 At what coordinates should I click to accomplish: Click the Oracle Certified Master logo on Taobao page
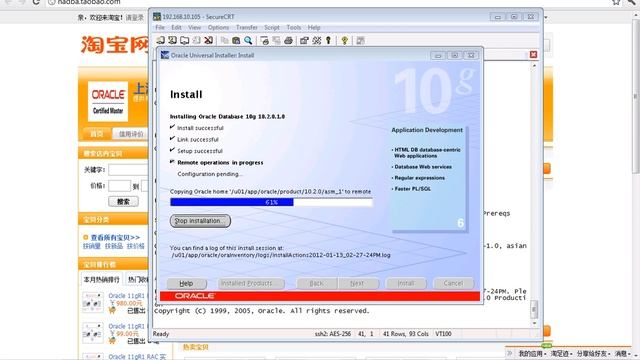click(x=108, y=101)
